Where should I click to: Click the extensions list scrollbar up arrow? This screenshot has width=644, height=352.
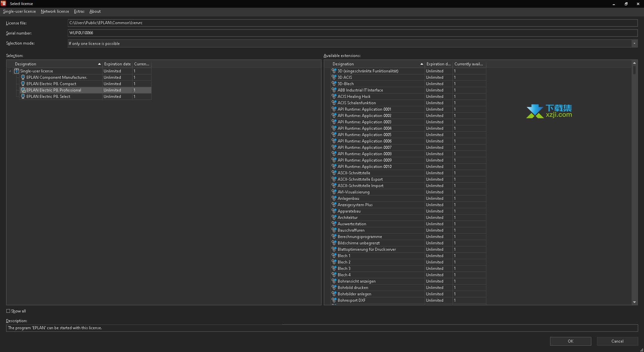click(x=634, y=63)
